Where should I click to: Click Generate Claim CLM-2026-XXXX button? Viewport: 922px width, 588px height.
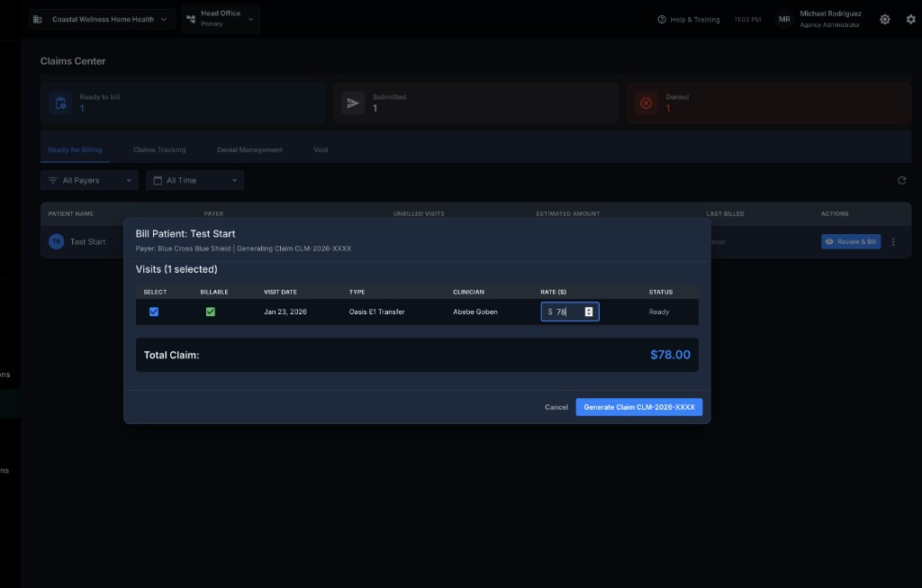[639, 407]
